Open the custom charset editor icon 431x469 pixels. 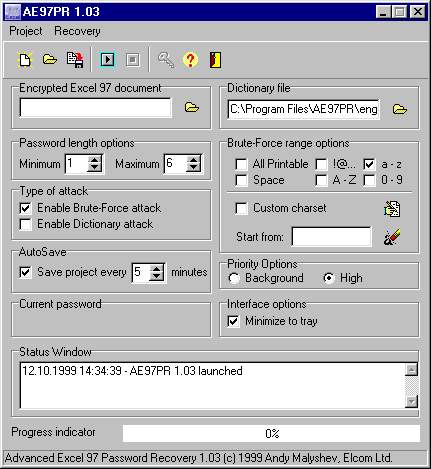(x=392, y=209)
